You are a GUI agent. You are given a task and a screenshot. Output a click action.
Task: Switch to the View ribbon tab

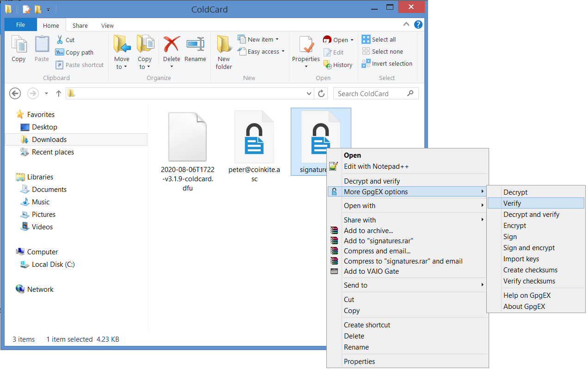point(108,25)
